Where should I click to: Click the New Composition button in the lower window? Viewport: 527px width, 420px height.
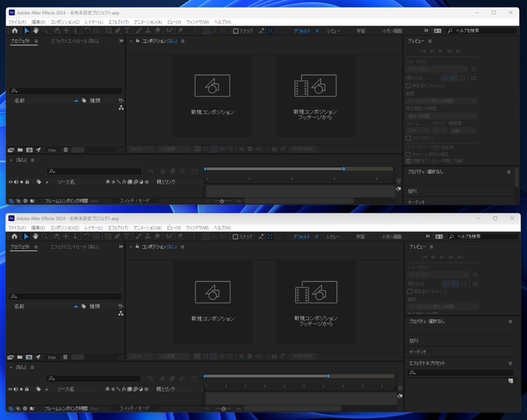[213, 302]
